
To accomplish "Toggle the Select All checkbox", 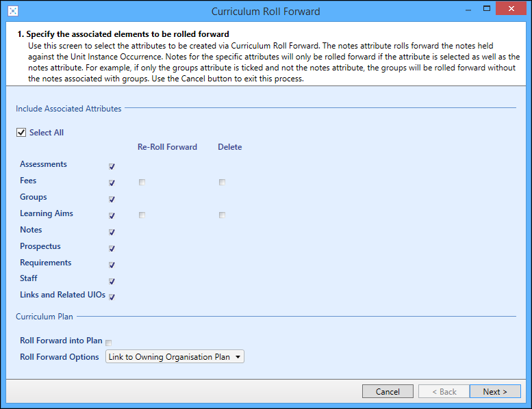I will coord(21,133).
